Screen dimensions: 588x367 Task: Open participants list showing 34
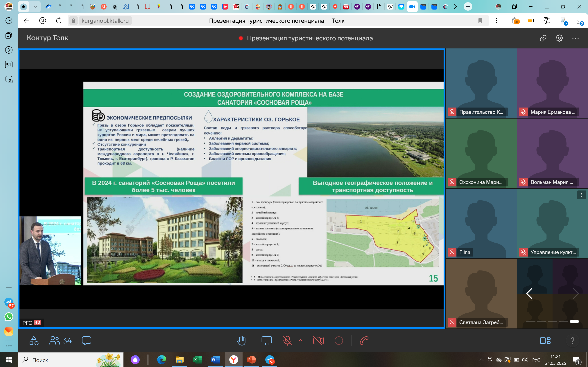(60, 341)
